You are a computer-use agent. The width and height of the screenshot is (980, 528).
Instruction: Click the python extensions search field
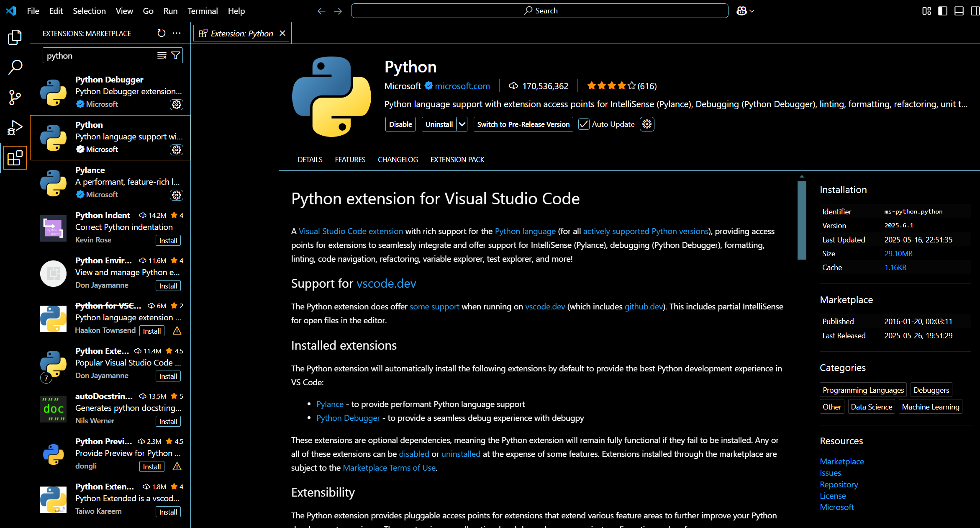[98, 56]
